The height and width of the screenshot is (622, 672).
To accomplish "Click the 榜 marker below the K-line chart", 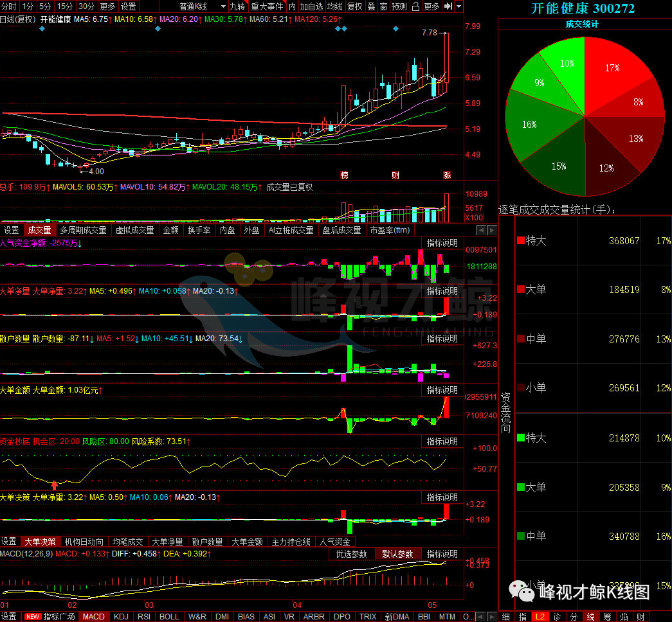I will pyautogui.click(x=344, y=175).
